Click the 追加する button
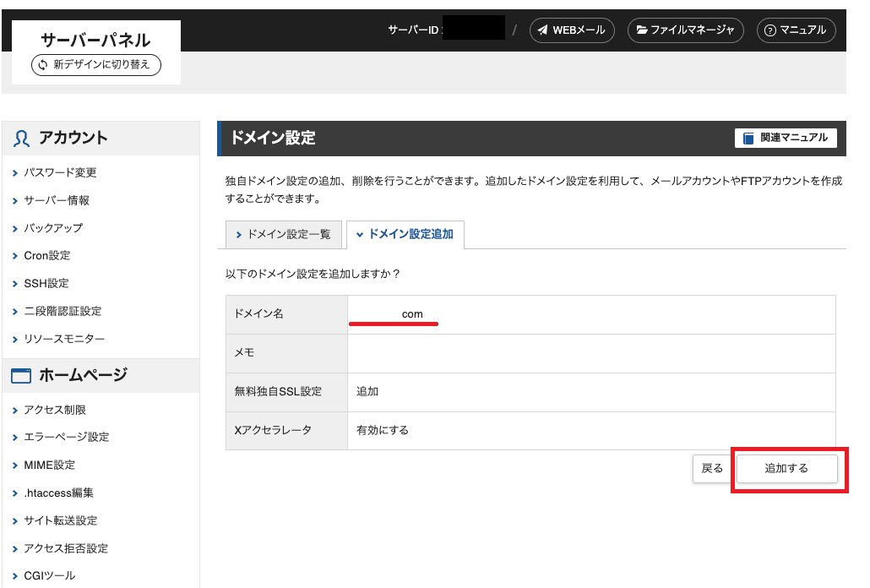 click(x=786, y=469)
